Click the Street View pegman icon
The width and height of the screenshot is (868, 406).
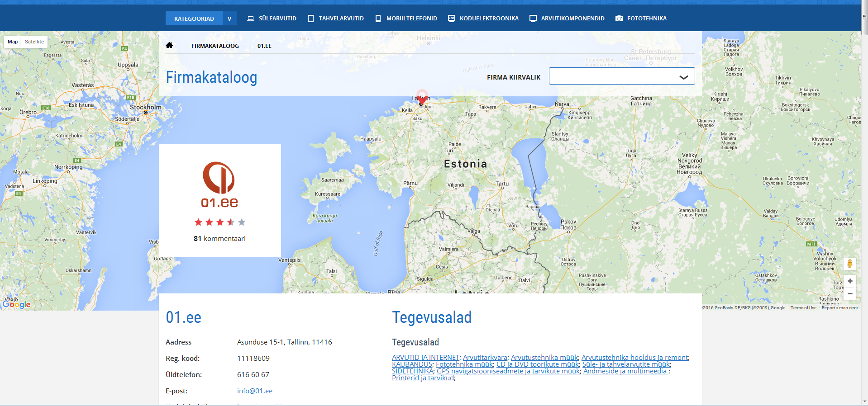pos(849,264)
